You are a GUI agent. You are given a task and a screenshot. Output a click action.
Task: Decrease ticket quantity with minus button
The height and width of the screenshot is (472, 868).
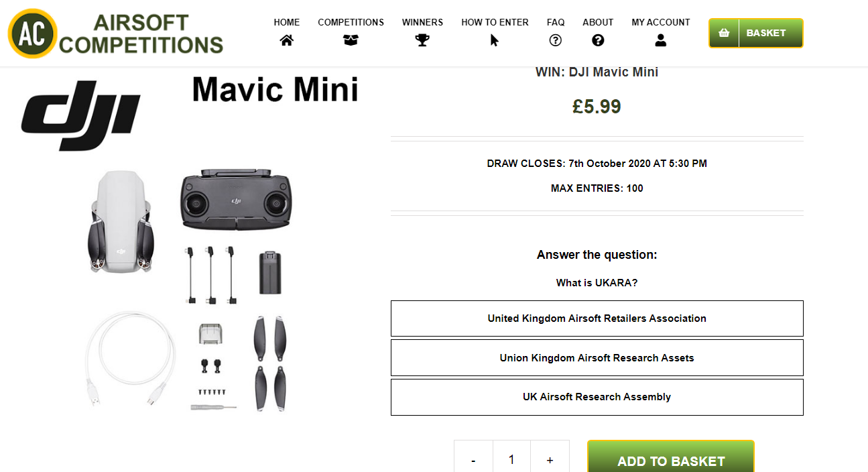click(473, 460)
